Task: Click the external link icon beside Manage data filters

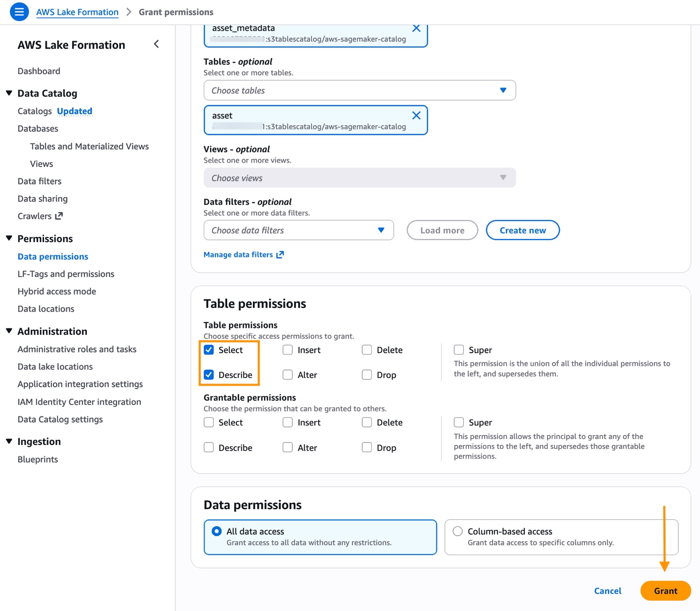Action: click(x=279, y=254)
